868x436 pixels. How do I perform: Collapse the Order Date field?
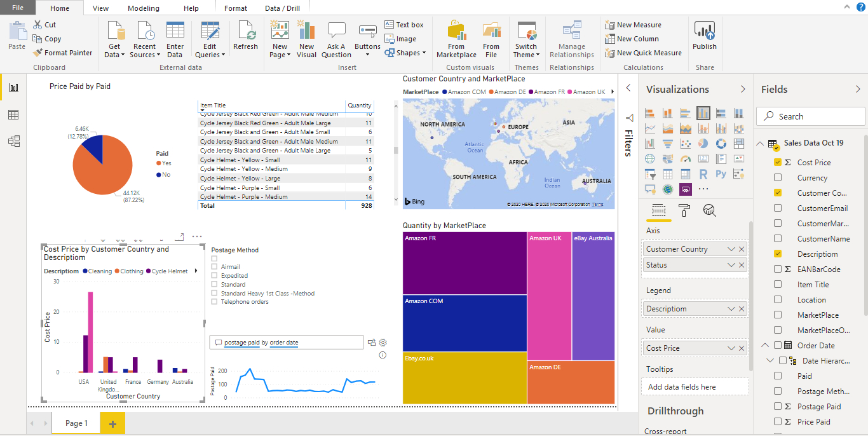[765, 346]
